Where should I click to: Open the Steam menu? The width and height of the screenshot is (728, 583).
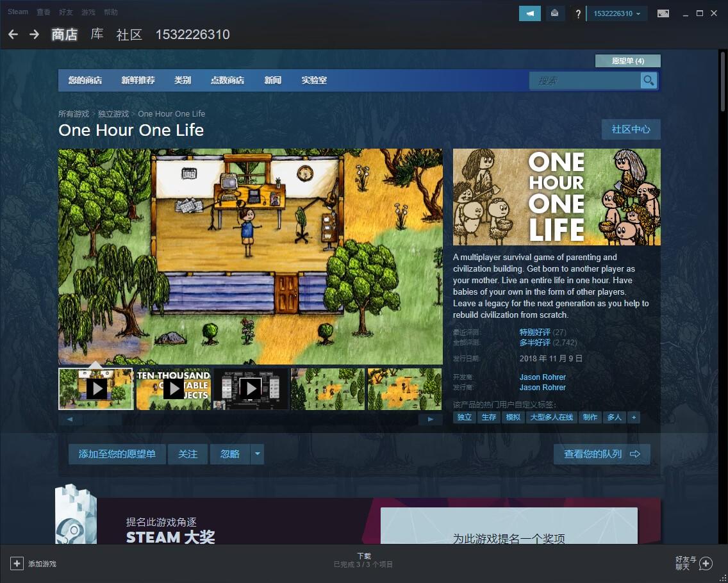(18, 12)
